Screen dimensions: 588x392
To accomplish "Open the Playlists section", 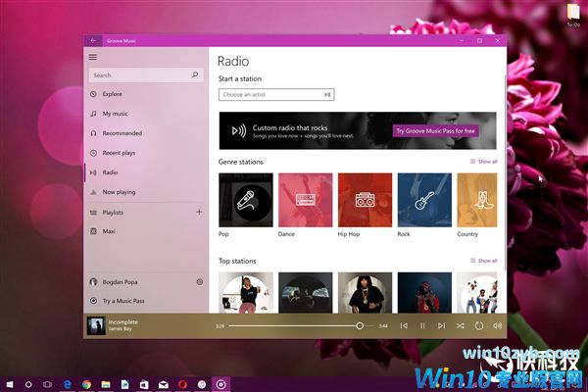I will pos(140,213).
